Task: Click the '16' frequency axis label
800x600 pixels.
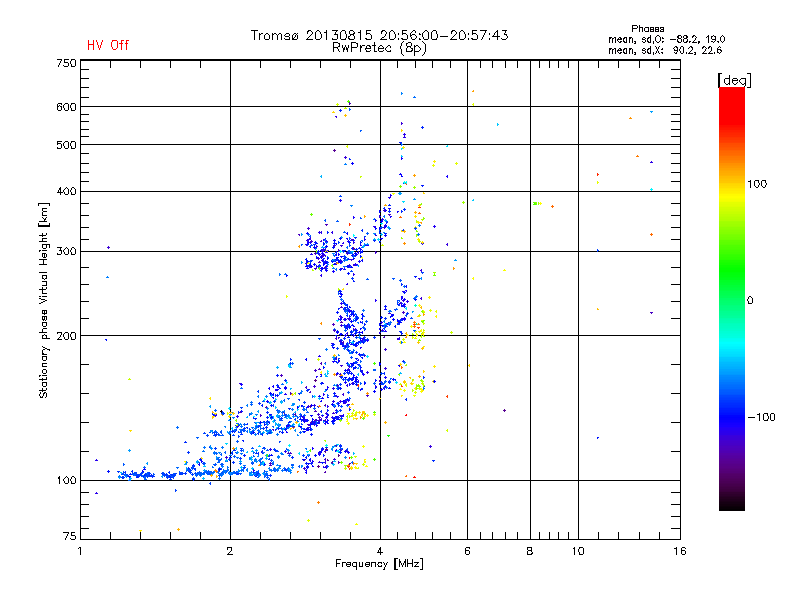Action: [x=680, y=551]
